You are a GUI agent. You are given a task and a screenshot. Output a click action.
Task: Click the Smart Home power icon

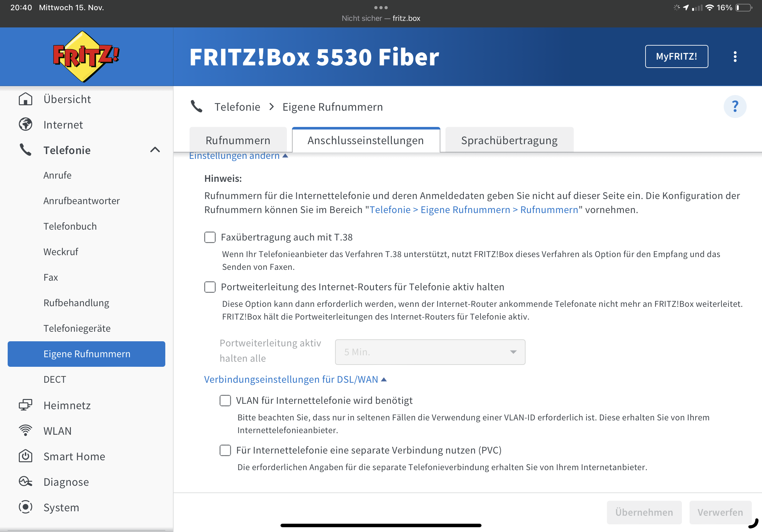tap(26, 456)
